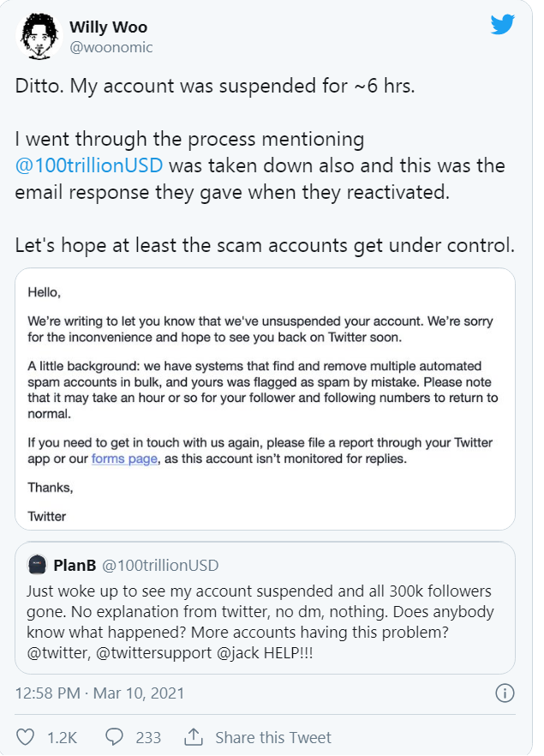Like the tweet with heart icon

point(27,736)
